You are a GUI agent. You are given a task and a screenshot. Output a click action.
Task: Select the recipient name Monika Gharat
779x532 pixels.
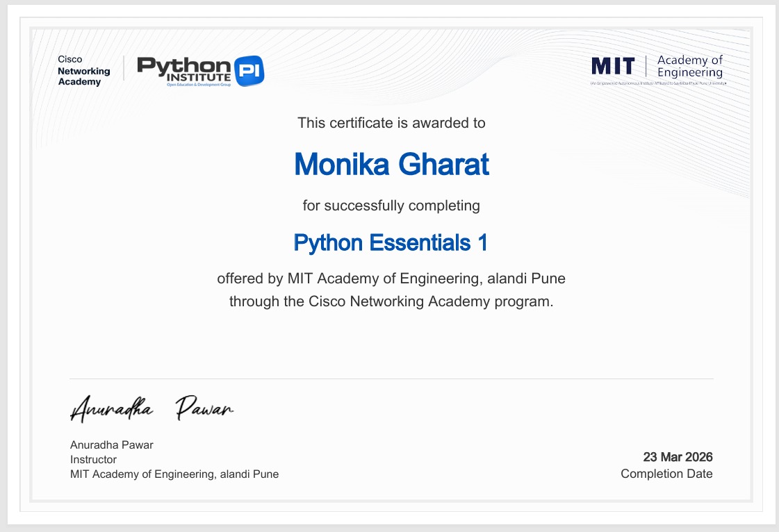[391, 165]
